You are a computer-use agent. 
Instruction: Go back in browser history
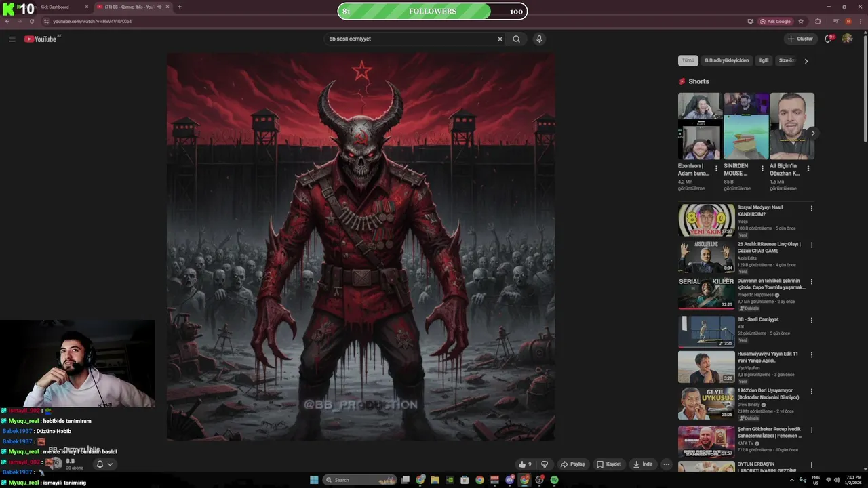pos(7,21)
